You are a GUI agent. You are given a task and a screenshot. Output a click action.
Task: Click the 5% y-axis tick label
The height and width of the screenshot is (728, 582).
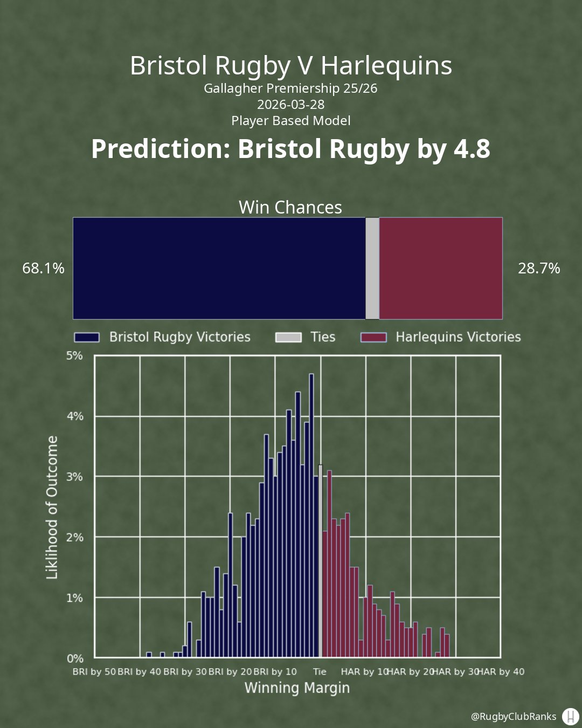point(75,356)
